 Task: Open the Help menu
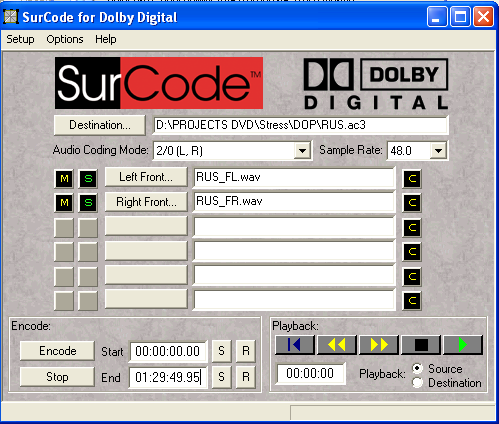coord(106,39)
